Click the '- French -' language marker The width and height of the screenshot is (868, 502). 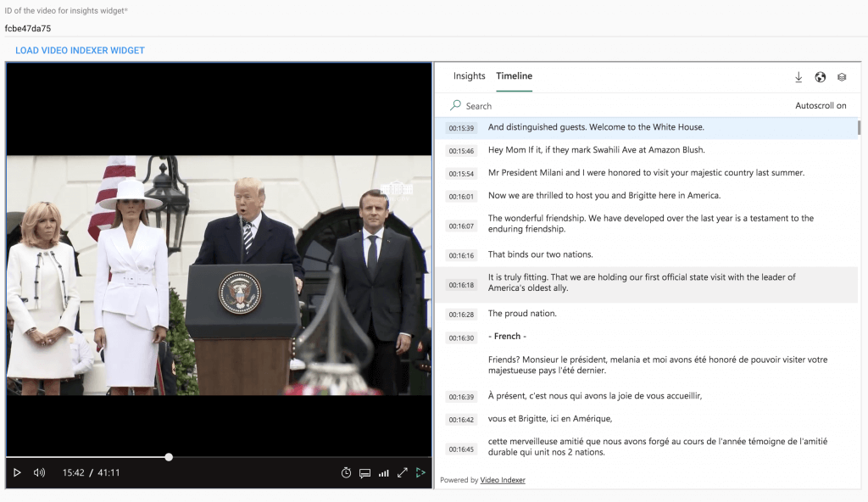coord(507,337)
